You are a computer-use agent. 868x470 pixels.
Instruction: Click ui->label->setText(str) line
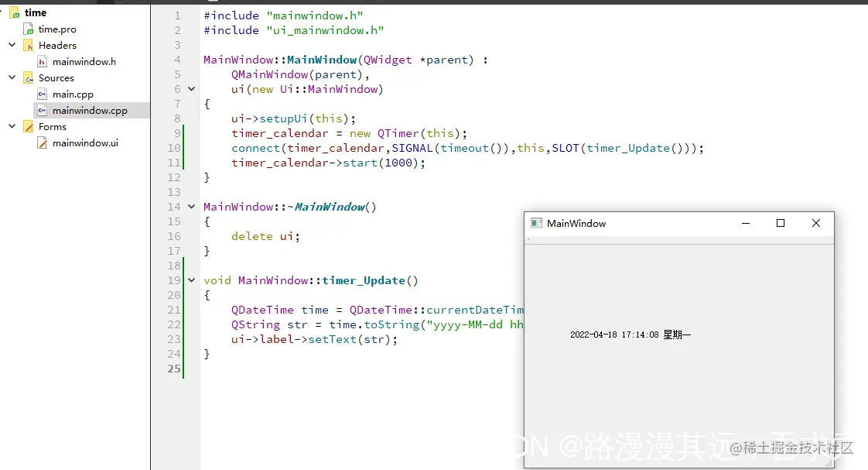314,339
